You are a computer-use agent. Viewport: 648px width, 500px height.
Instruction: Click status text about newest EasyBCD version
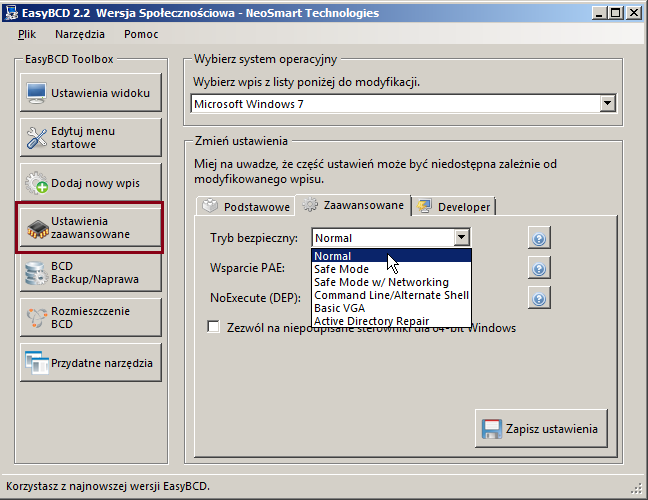[108, 486]
